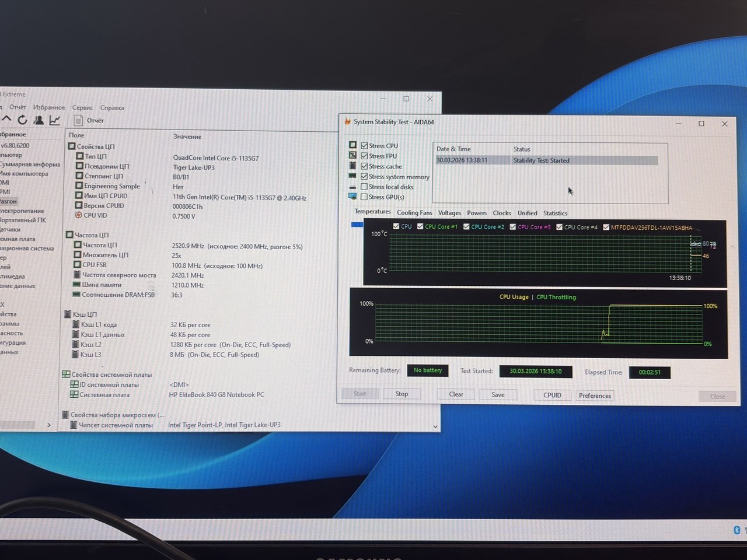Uncheck the Stress FPU checkbox

364,156
